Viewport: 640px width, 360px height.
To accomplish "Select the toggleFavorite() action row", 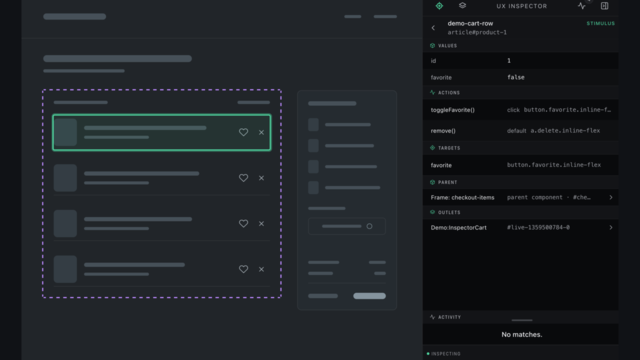I will [x=520, y=110].
